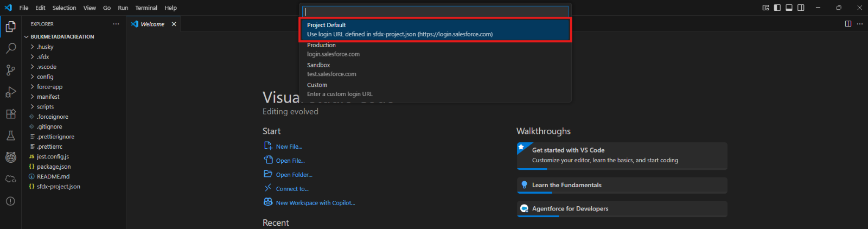Image resolution: width=868 pixels, height=229 pixels.
Task: Select the Sandbox login option
Action: [x=435, y=69]
